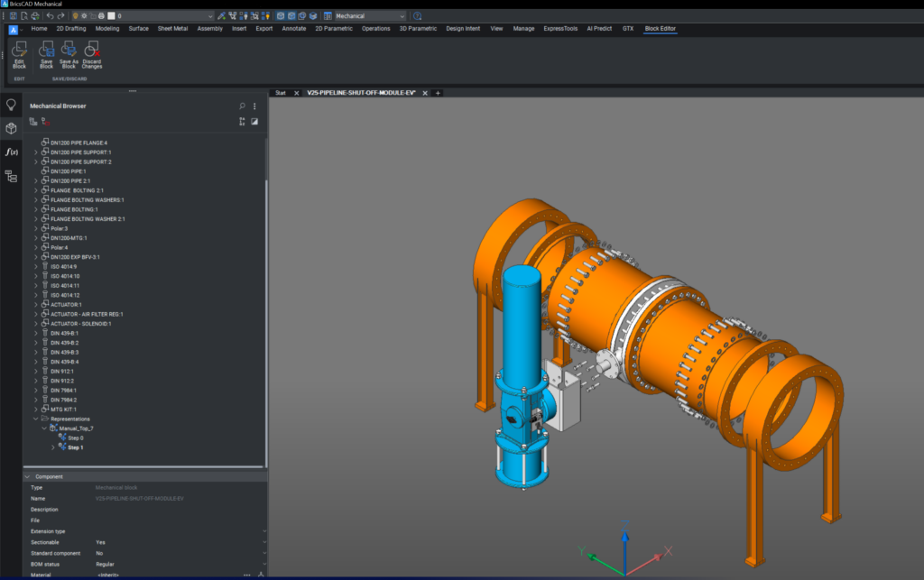This screenshot has height=580, width=924.
Task: Click the undo arrow icon
Action: tap(51, 16)
